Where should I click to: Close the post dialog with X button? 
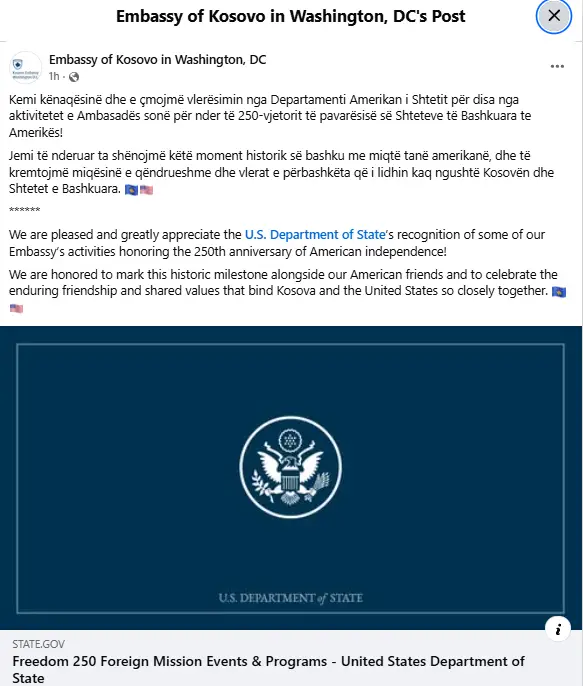[554, 16]
